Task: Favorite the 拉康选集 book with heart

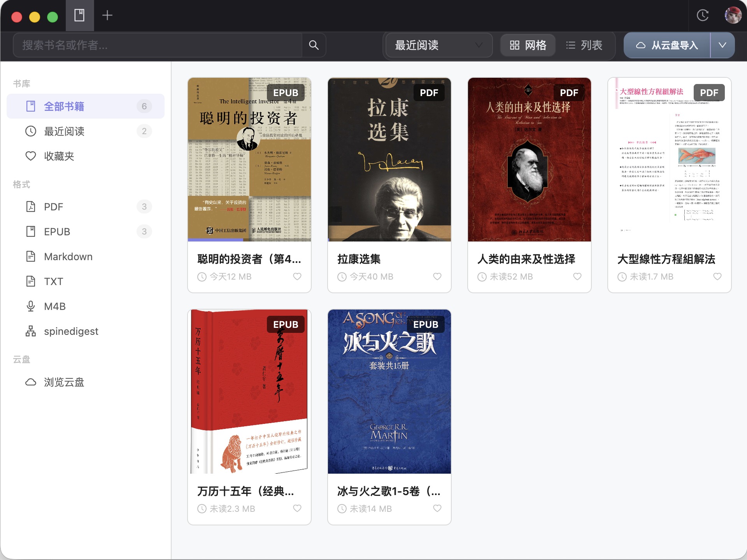Action: click(437, 276)
